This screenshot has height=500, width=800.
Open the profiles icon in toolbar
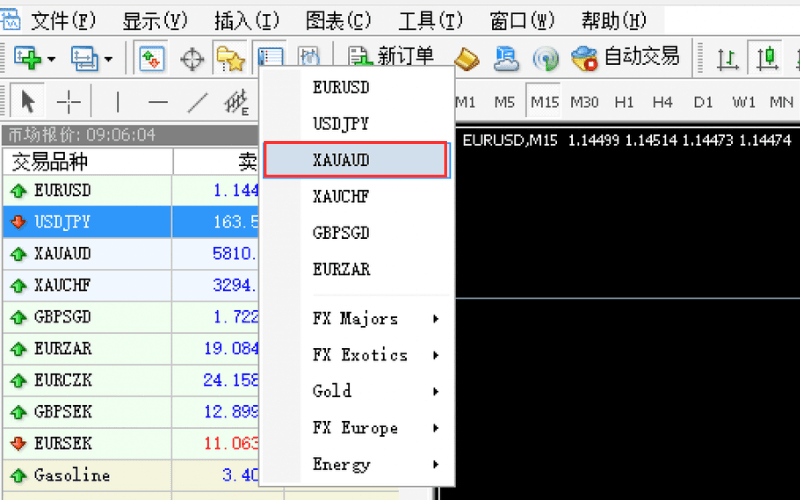point(85,59)
